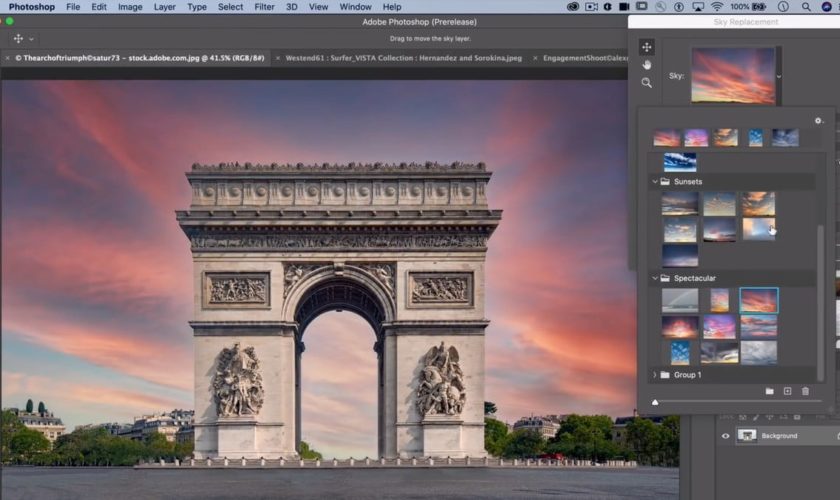840x500 pixels.
Task: Click the Move tool icon in options bar
Action: click(19, 39)
